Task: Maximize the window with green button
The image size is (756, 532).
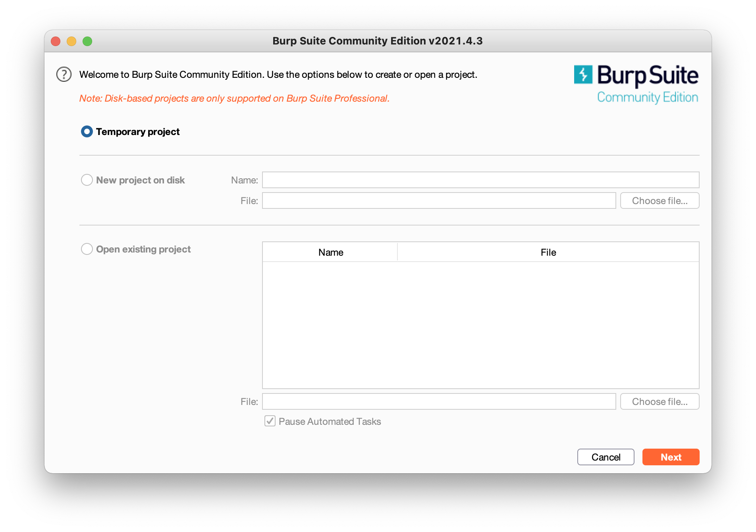Action: 87,41
